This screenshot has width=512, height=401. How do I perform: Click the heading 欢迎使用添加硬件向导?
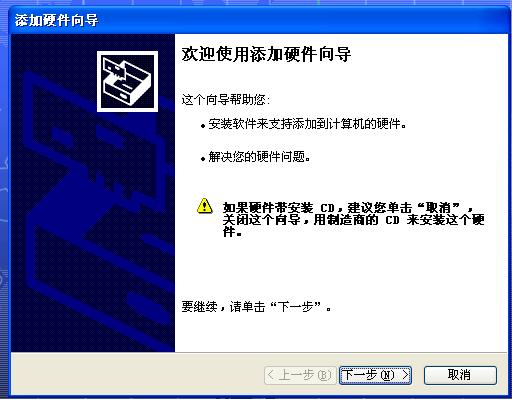[x=266, y=54]
